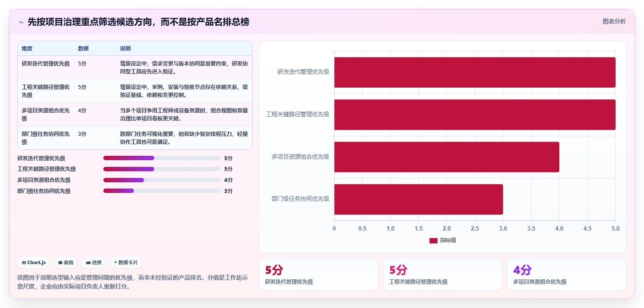Image resolution: width=644 pixels, height=308 pixels.
Task: Click the 表格 chip
Action: coord(66,262)
